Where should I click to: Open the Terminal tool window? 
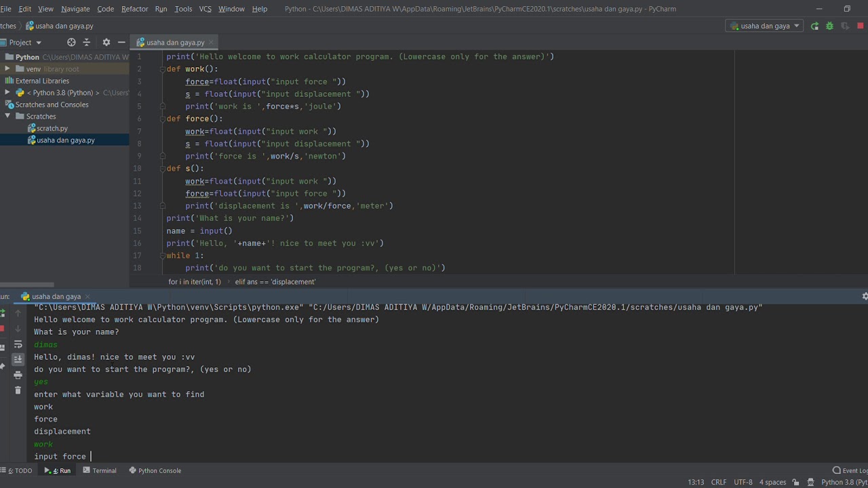(x=99, y=470)
